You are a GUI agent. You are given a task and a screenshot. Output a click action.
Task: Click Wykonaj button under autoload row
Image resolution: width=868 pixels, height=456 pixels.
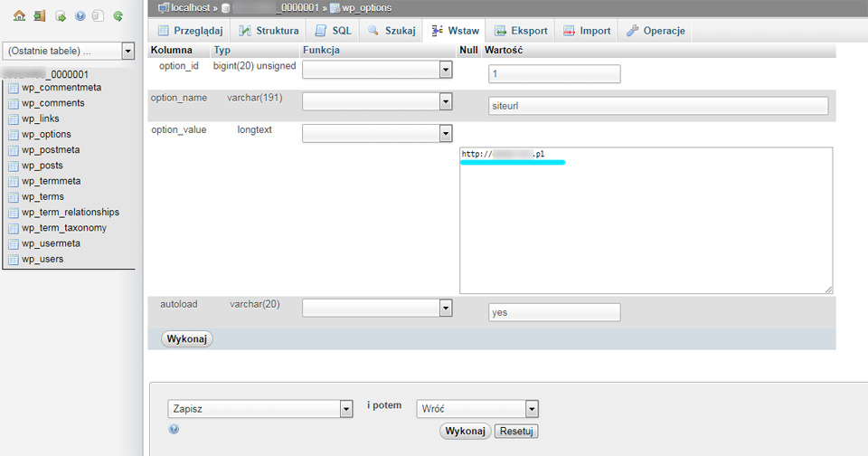pos(186,339)
